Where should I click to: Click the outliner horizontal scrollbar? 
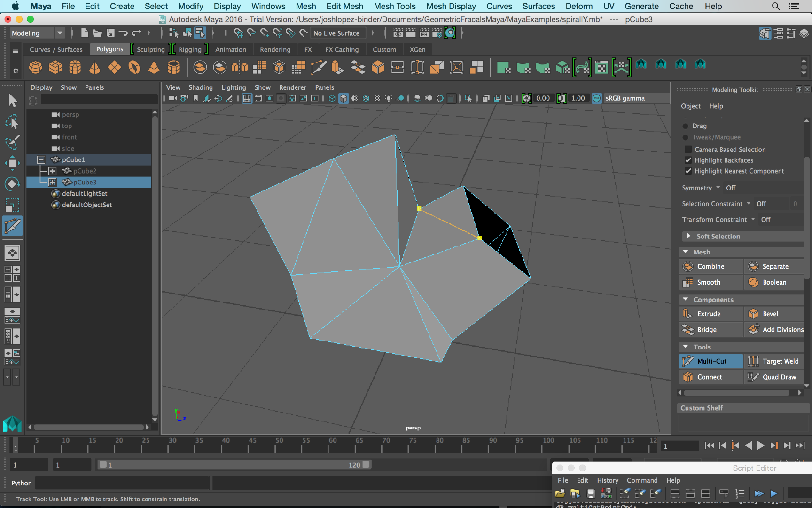click(x=89, y=427)
